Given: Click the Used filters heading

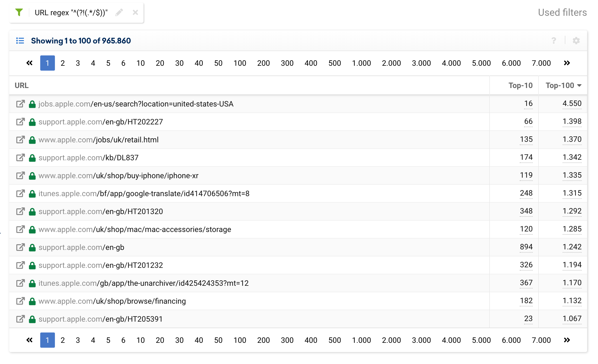Looking at the screenshot, I should click(562, 12).
